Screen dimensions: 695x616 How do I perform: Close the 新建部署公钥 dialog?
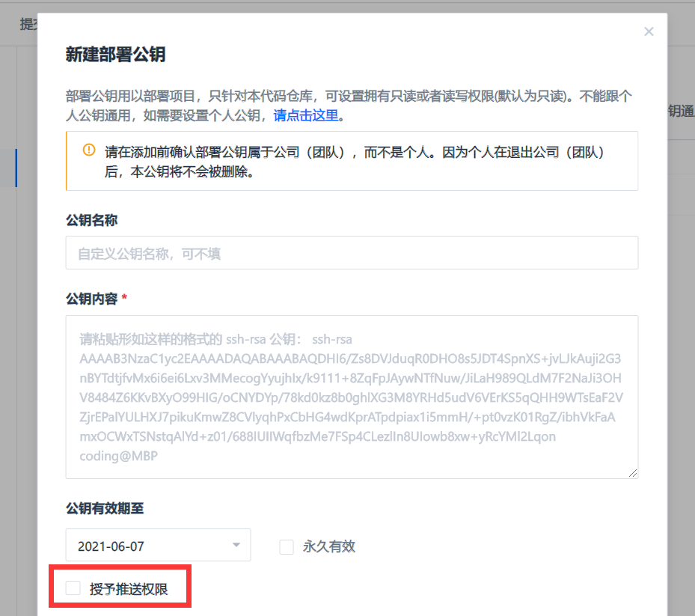[x=649, y=31]
